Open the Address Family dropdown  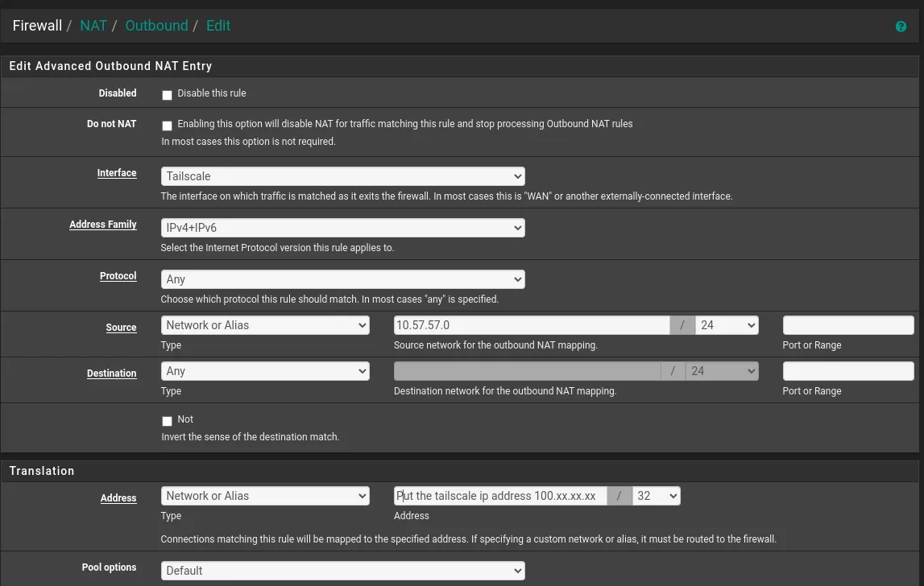pyautogui.click(x=342, y=227)
